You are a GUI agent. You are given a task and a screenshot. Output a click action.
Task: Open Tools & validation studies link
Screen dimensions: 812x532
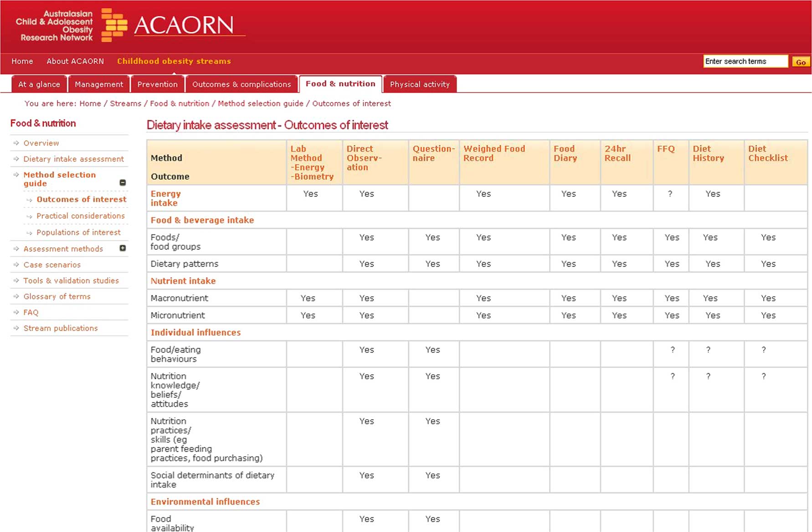click(71, 280)
